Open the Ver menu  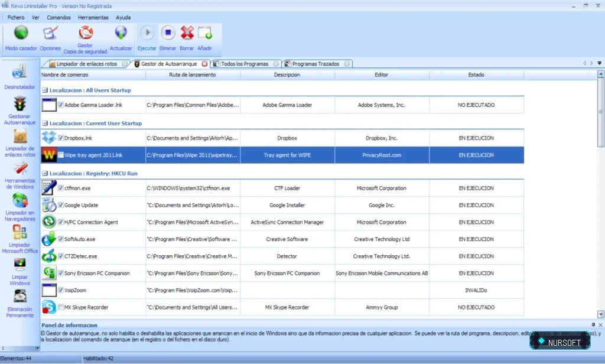coord(35,17)
